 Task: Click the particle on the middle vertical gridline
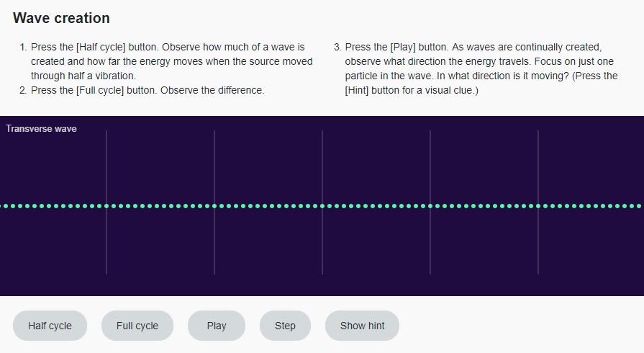pos(322,206)
